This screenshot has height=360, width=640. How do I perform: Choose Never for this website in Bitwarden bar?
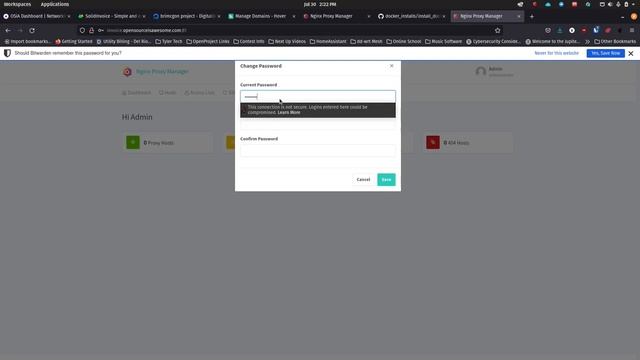coord(556,53)
